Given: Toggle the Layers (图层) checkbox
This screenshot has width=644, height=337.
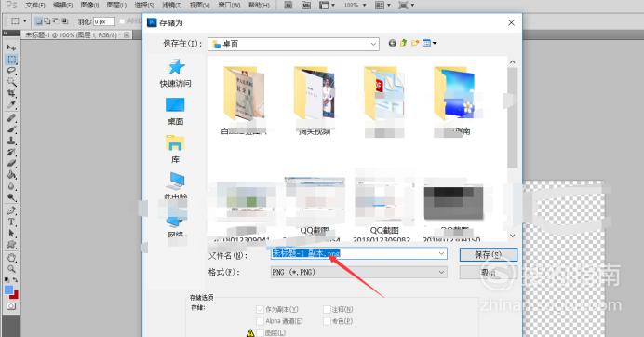Looking at the screenshot, I should (260, 332).
